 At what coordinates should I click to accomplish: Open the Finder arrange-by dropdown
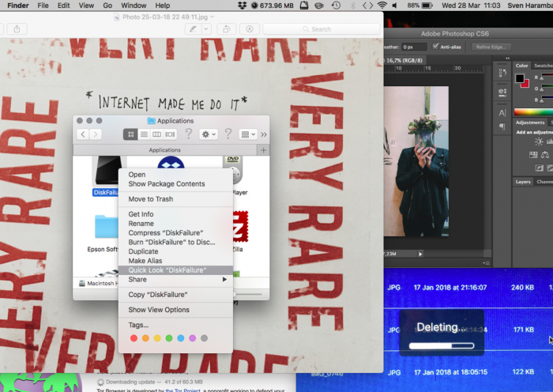pos(248,134)
